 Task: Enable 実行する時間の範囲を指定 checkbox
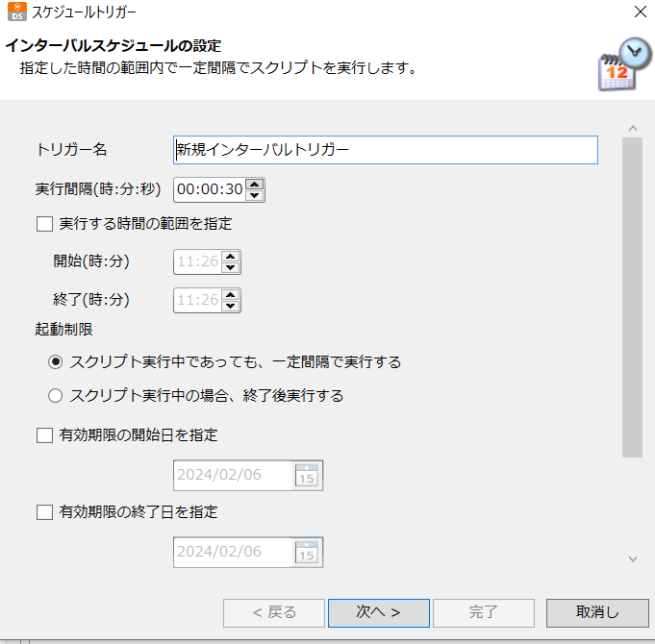[44, 224]
